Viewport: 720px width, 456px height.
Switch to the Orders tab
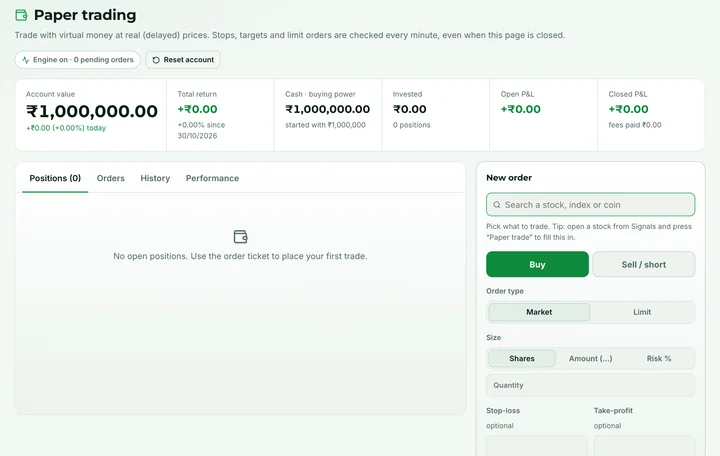point(111,178)
